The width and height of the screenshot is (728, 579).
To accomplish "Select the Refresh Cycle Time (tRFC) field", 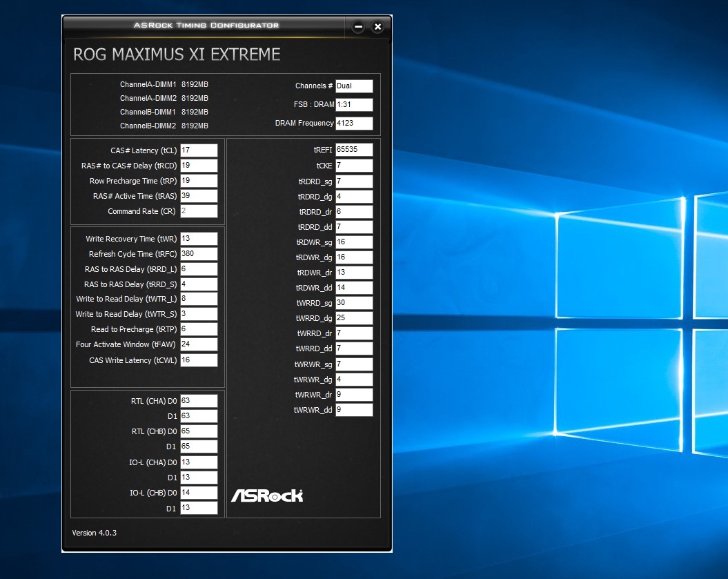I will click(x=199, y=253).
